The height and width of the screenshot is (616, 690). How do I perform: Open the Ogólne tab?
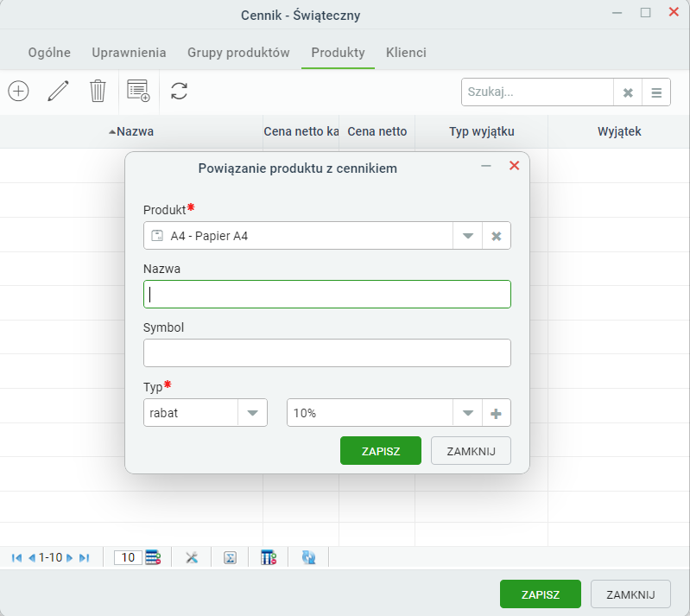click(x=49, y=53)
